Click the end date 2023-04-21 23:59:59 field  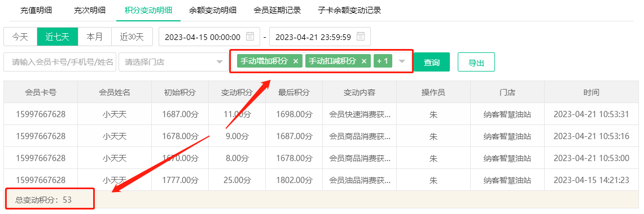pyautogui.click(x=320, y=37)
